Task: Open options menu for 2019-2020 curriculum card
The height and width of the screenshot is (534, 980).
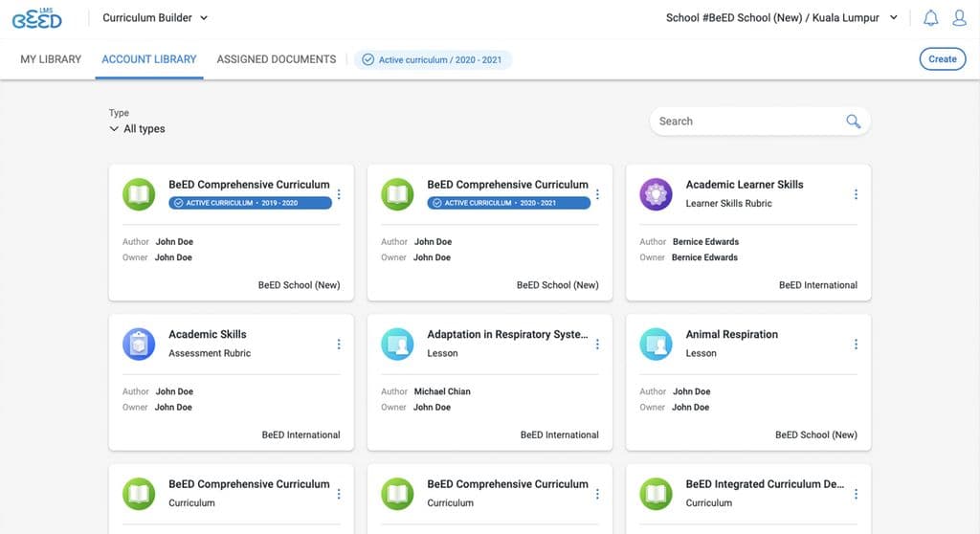Action: coord(339,194)
